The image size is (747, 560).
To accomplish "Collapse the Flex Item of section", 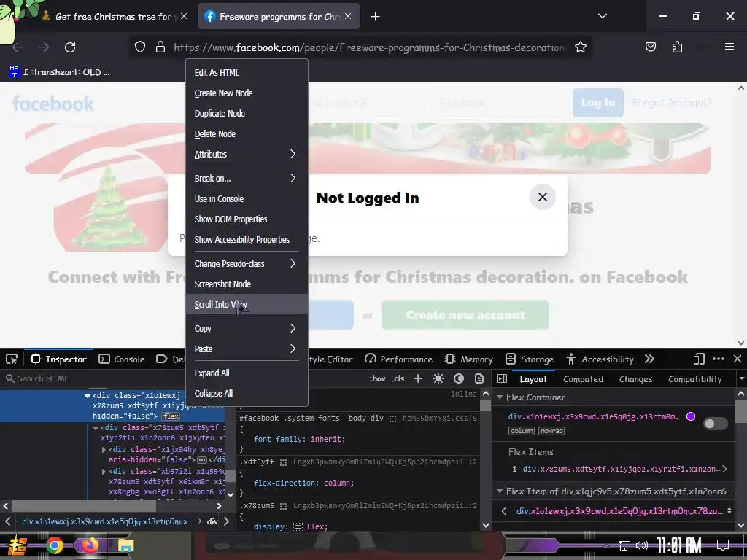I will 500,491.
